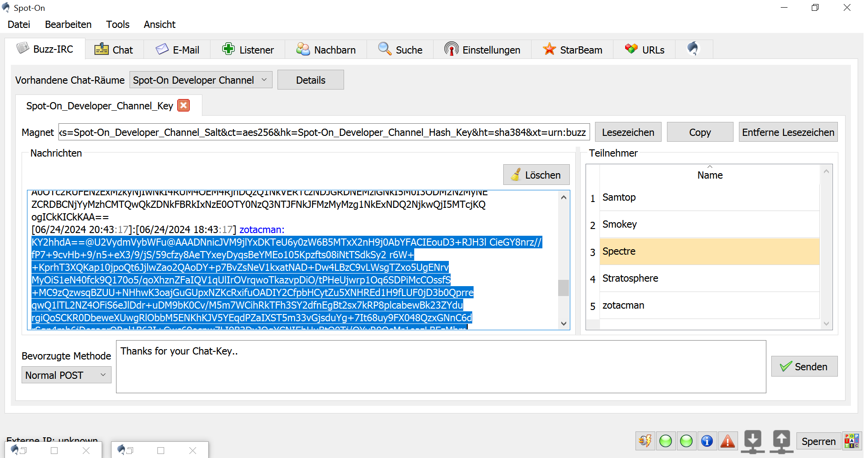The image size is (868, 458).
Task: Open the Poptastic settings icon
Action: click(x=851, y=441)
